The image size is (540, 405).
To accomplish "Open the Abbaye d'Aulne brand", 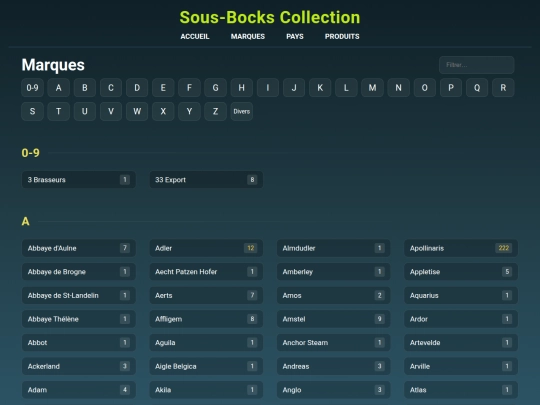I will pos(79,248).
